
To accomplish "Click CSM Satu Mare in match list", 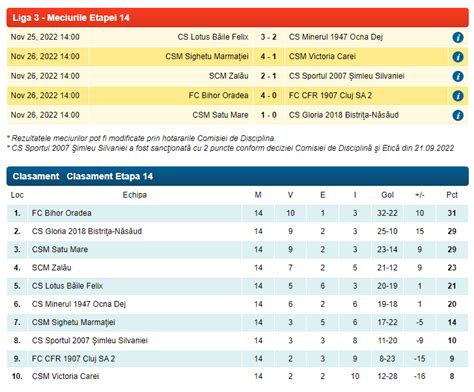I will [220, 115].
